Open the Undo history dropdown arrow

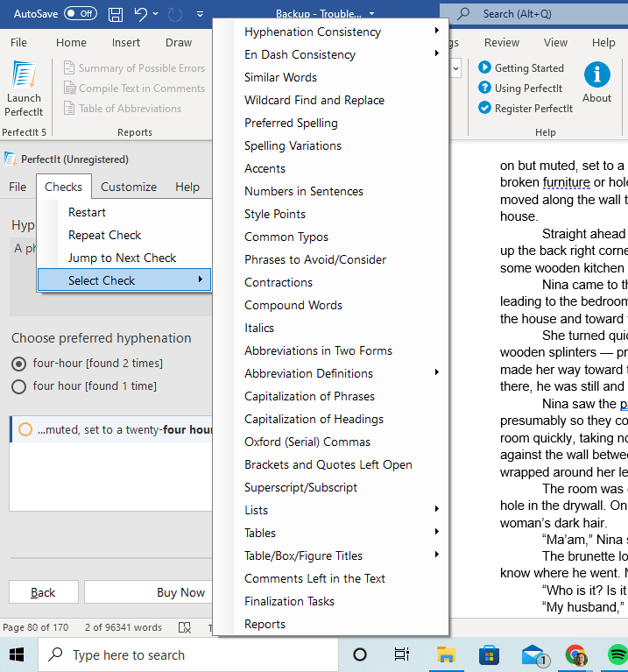click(x=156, y=14)
